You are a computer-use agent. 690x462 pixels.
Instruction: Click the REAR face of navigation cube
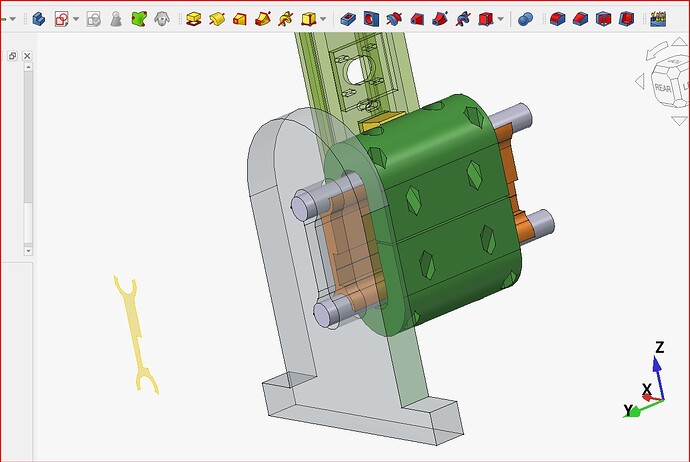pyautogui.click(x=663, y=88)
